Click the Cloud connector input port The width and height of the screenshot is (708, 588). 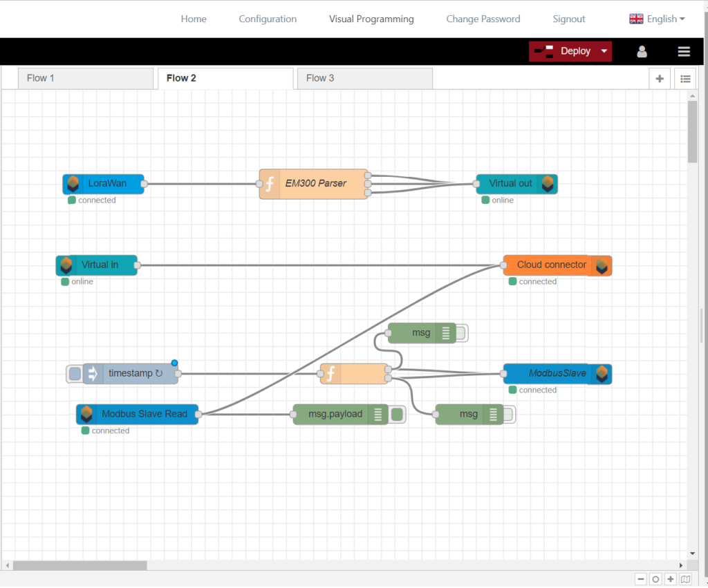503,266
